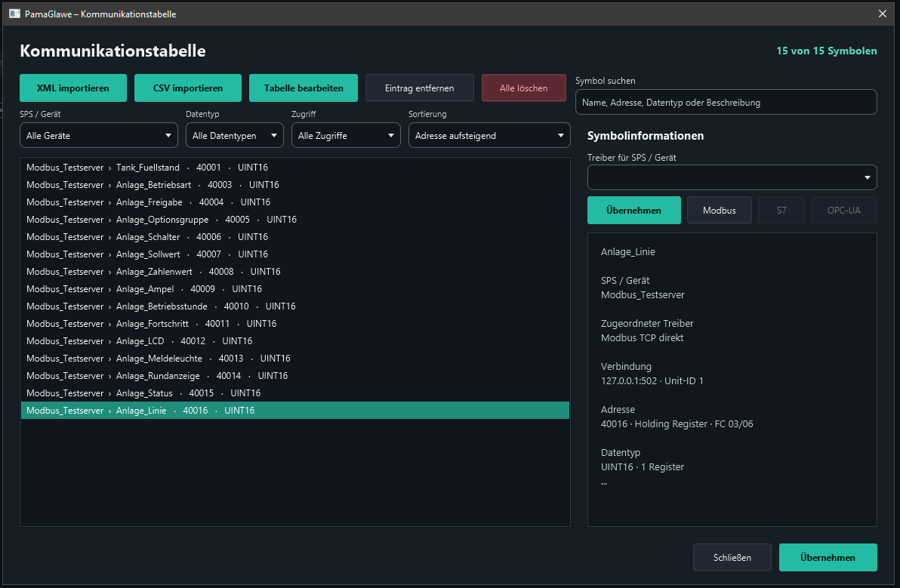
Task: Click bottom-right Übernehmen button
Action: click(828, 557)
